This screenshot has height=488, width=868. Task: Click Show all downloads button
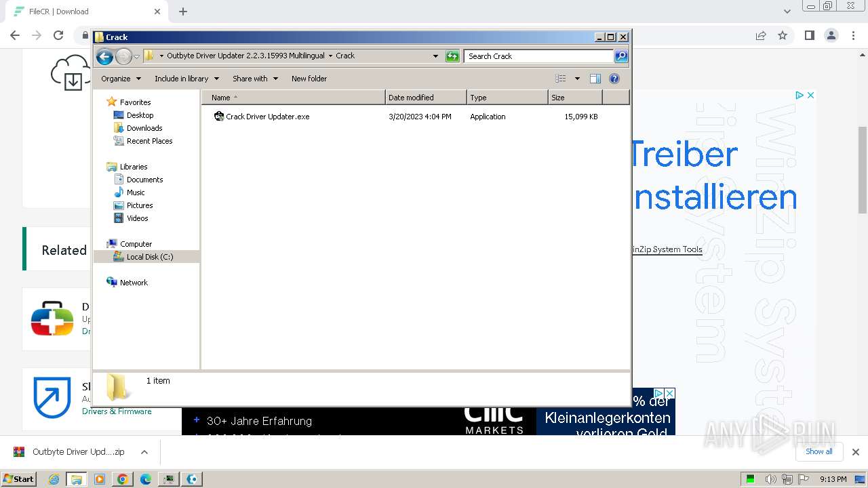coord(819,451)
